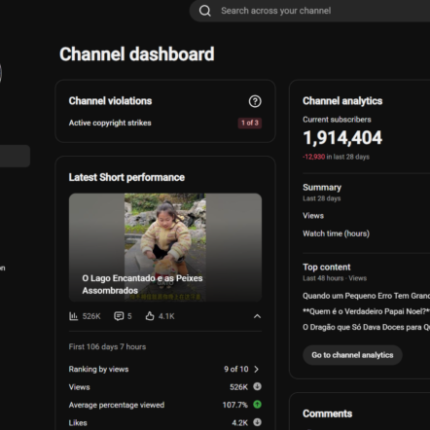Open top content 'Quando um Pequeno Erro Tem Grand...'
430x430 pixels.
pyautogui.click(x=366, y=296)
